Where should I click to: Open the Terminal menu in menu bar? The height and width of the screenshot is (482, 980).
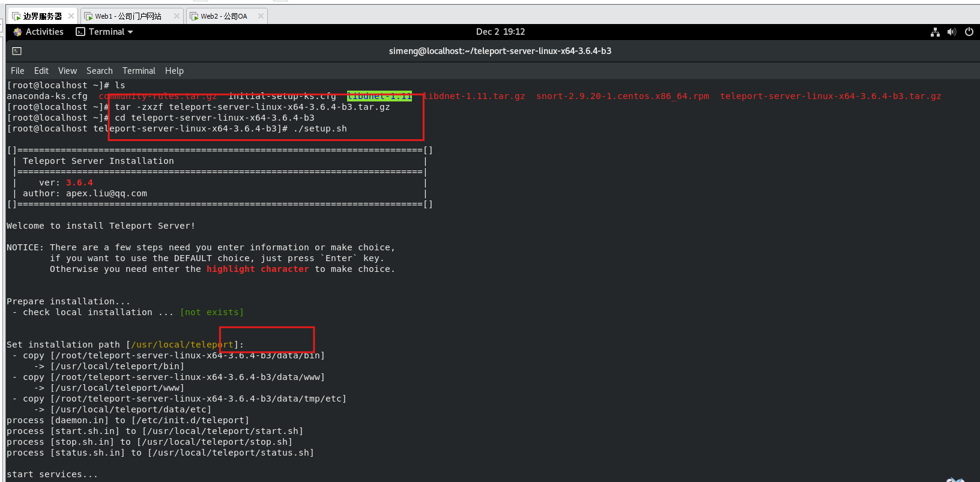[139, 71]
